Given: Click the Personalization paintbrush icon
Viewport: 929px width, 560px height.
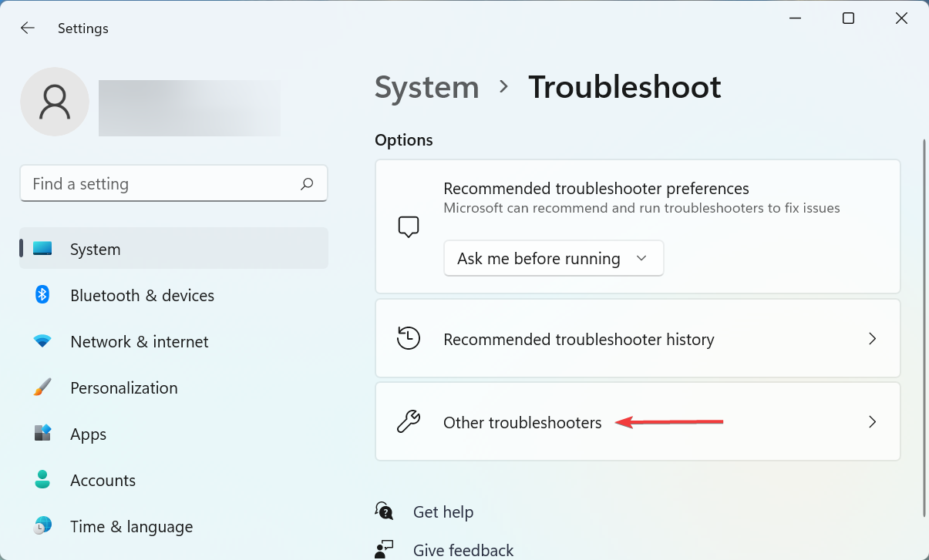Looking at the screenshot, I should coord(42,387).
